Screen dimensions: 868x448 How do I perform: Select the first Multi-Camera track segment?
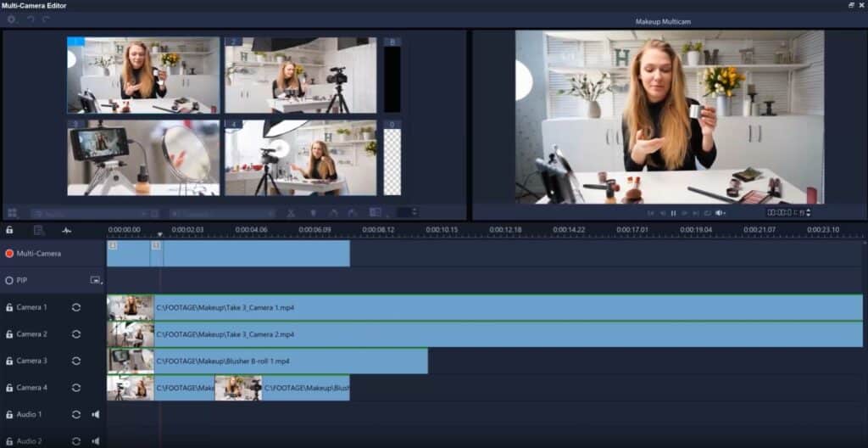[128, 254]
